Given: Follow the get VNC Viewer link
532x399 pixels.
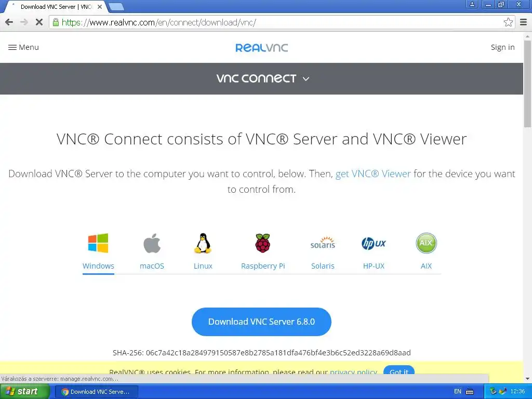Looking at the screenshot, I should click(373, 174).
